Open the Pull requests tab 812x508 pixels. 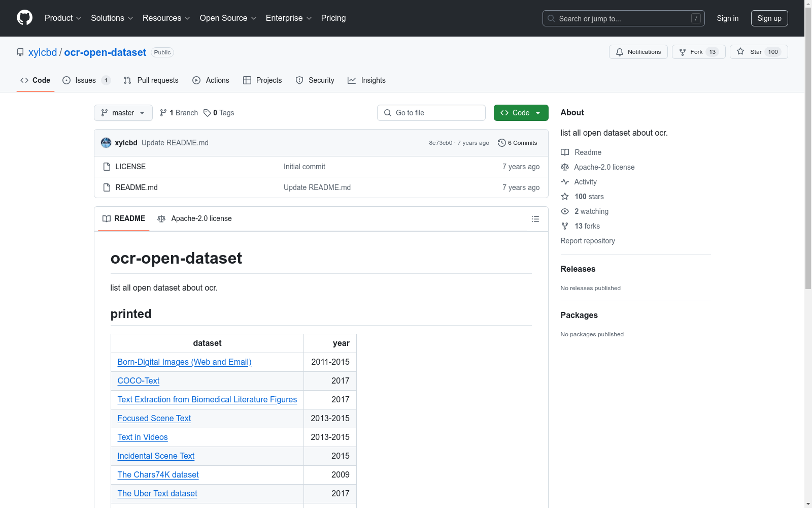pyautogui.click(x=151, y=80)
